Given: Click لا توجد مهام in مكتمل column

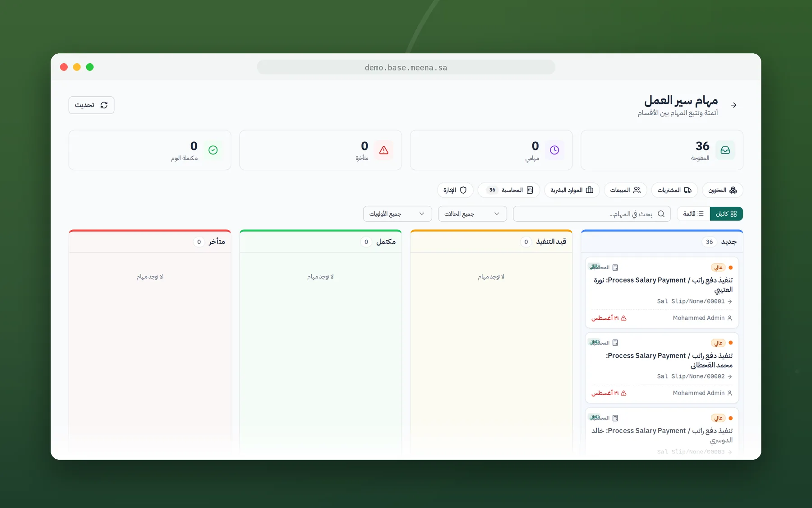Looking at the screenshot, I should (321, 277).
